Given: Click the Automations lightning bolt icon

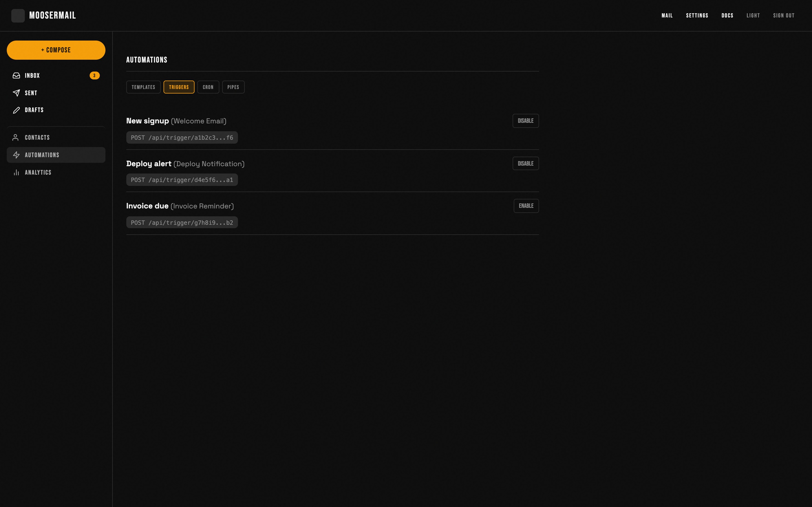Looking at the screenshot, I should click(16, 155).
